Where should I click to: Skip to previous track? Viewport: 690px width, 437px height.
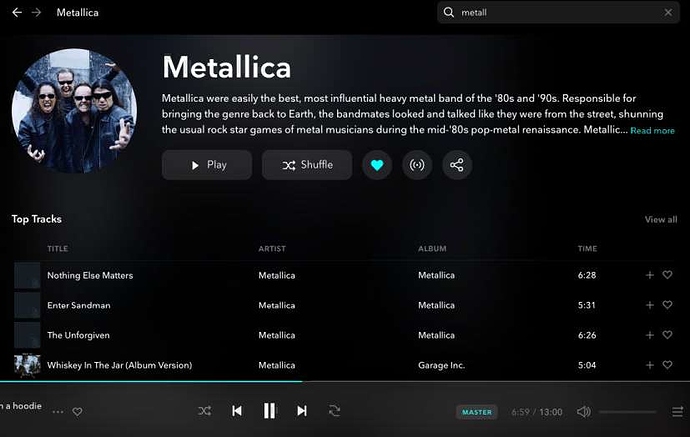[x=237, y=411]
